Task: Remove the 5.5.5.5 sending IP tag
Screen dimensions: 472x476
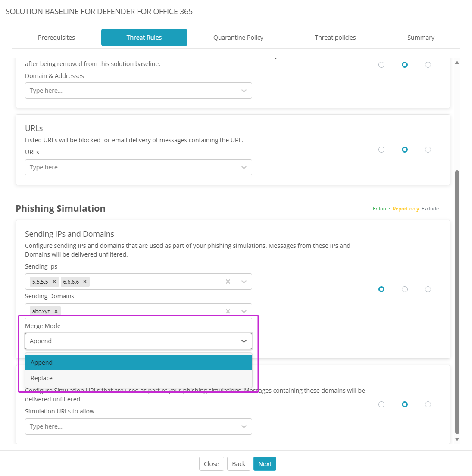Action: (54, 282)
